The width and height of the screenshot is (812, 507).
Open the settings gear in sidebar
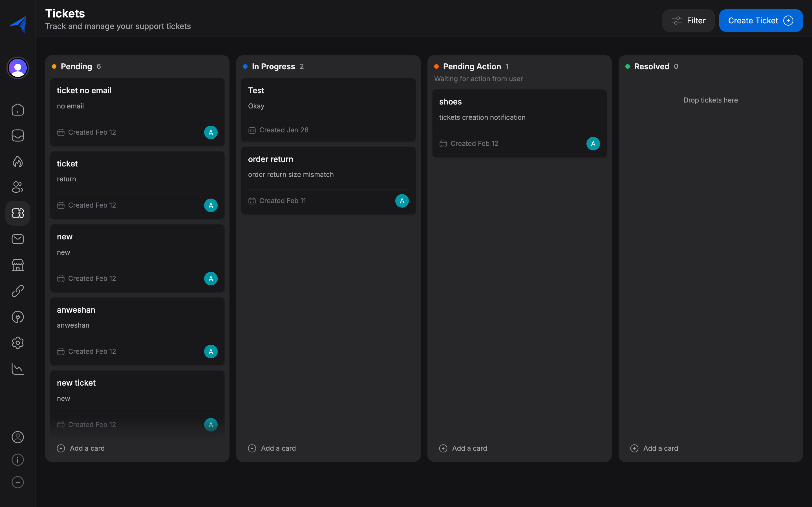coord(18,343)
